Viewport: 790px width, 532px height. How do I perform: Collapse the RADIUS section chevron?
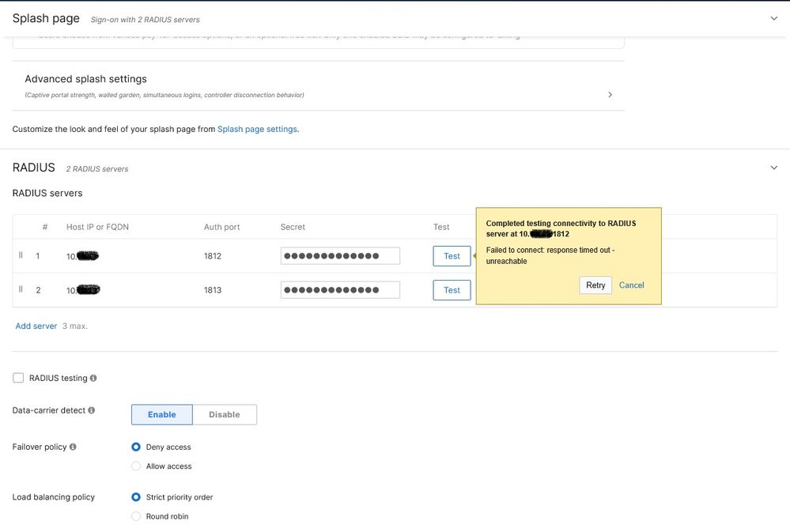773,168
